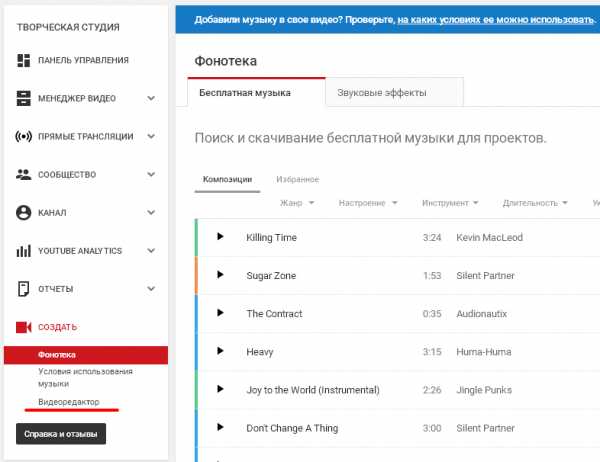Click The Contract track title

pyautogui.click(x=274, y=313)
